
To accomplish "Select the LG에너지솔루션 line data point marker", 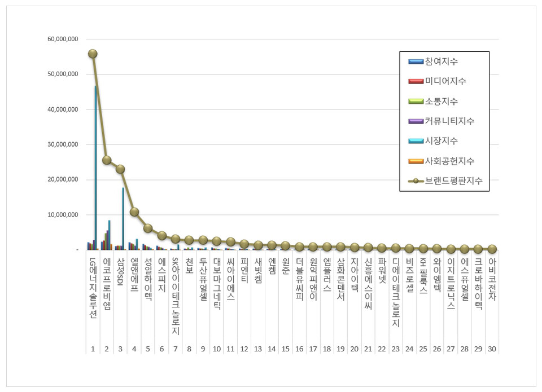I will pos(93,54).
